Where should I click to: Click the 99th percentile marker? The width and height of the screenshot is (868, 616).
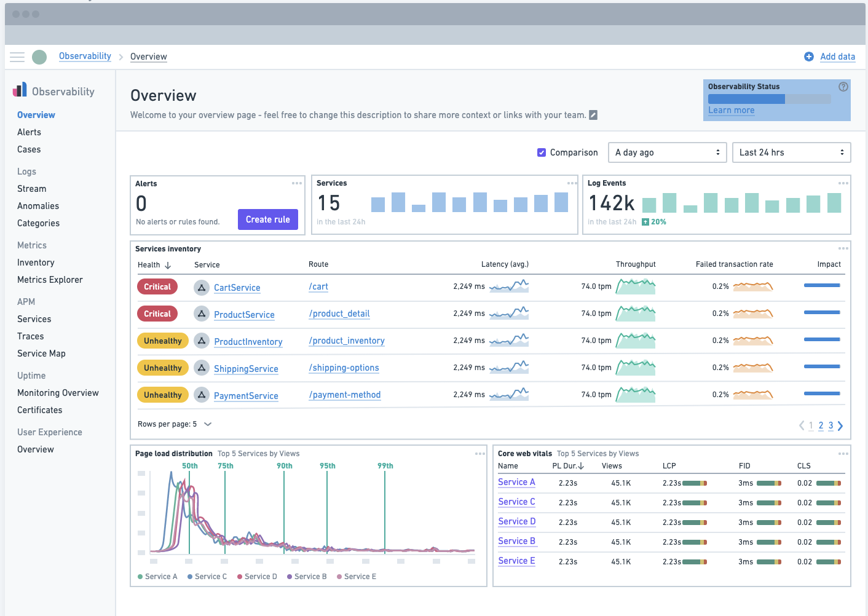click(385, 466)
